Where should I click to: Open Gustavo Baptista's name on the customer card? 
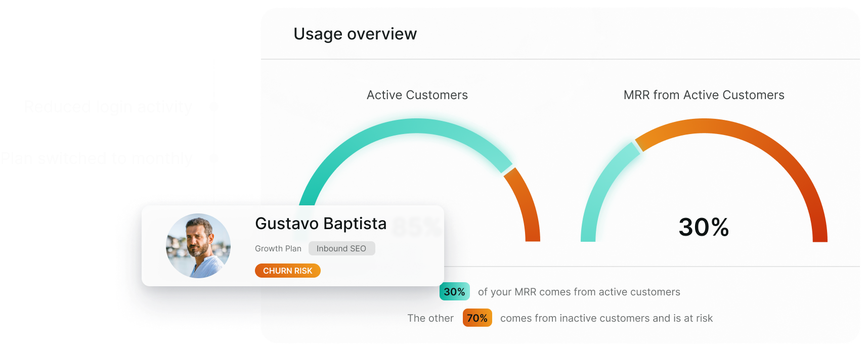tap(321, 224)
